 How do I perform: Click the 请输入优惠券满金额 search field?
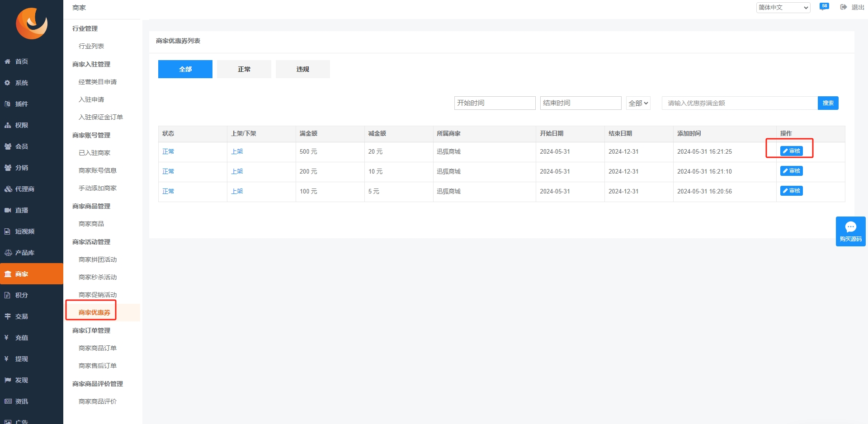coord(740,103)
